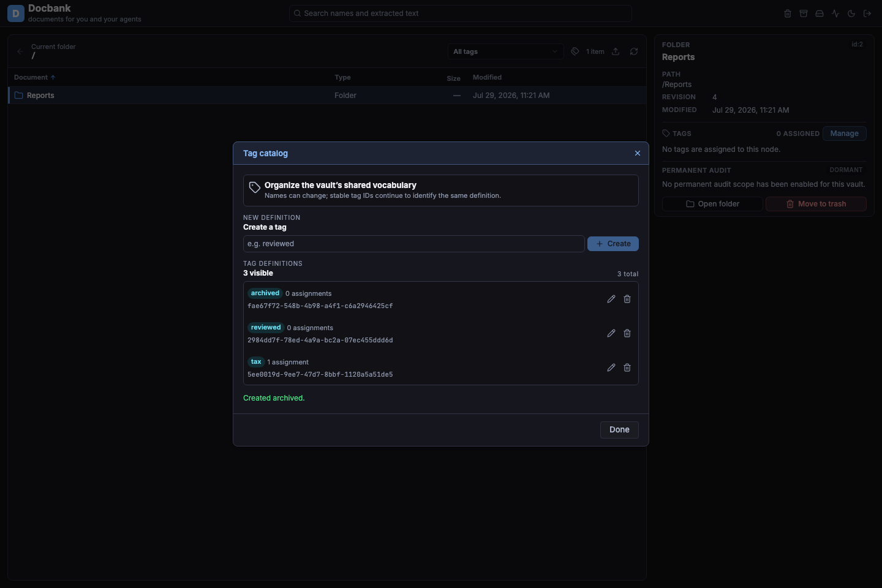Rename the reviewed tag with pencil icon
This screenshot has width=882, height=588.
point(611,333)
